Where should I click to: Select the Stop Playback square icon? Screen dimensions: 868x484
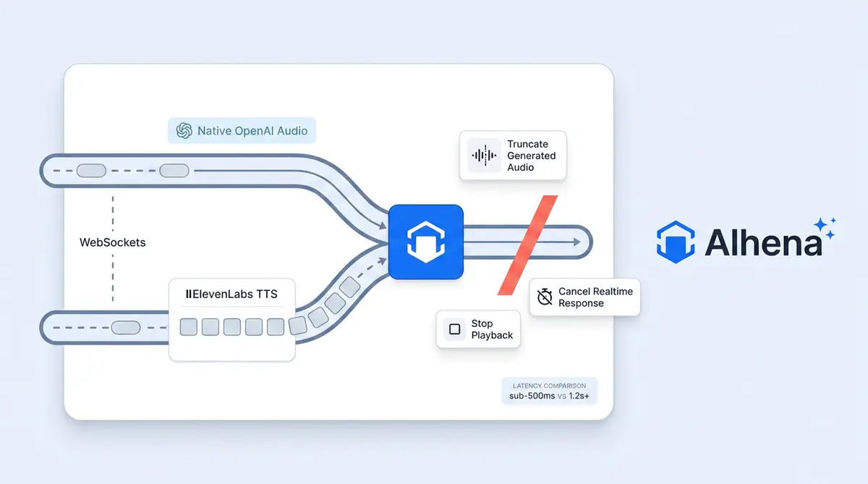[x=454, y=329]
